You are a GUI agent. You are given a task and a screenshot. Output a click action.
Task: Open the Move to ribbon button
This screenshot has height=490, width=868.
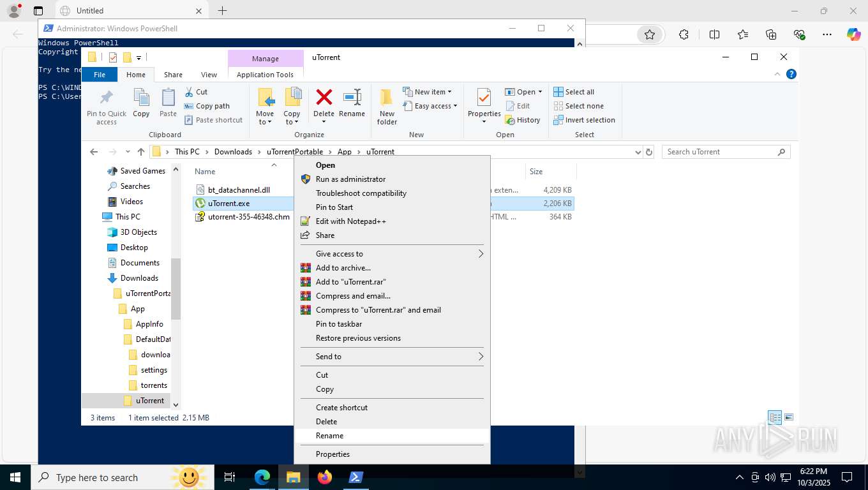(x=265, y=106)
